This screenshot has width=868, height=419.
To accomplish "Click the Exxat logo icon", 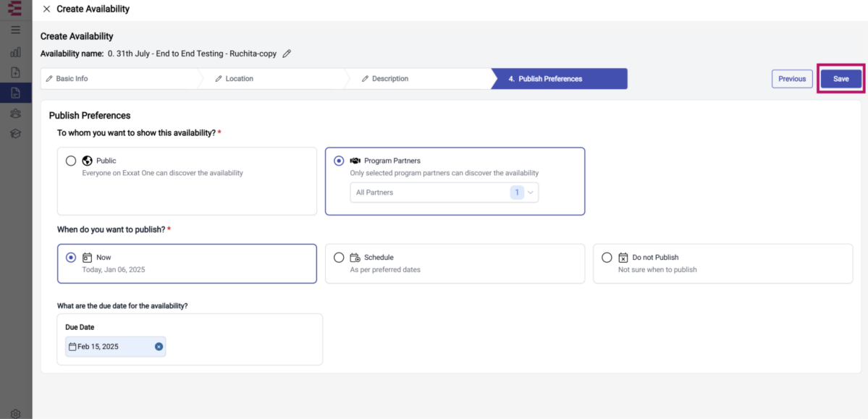I will pos(15,8).
